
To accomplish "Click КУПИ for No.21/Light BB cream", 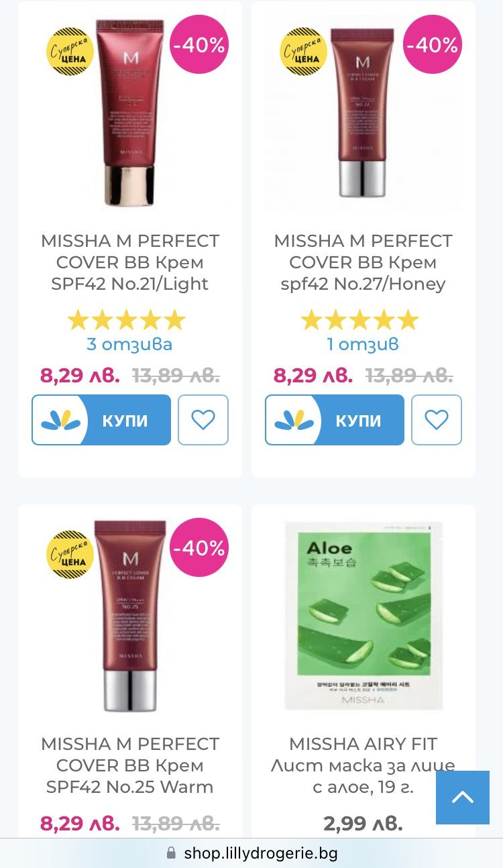I will (x=101, y=420).
